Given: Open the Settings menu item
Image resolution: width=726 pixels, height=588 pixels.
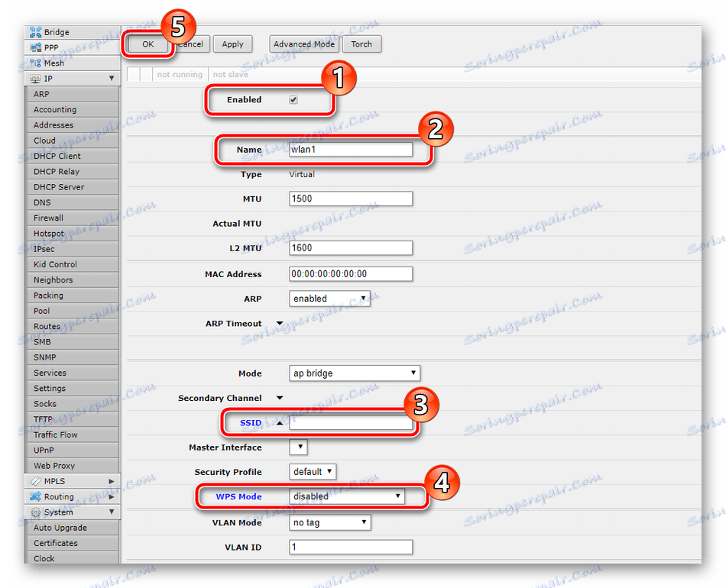Looking at the screenshot, I should coord(73,389).
